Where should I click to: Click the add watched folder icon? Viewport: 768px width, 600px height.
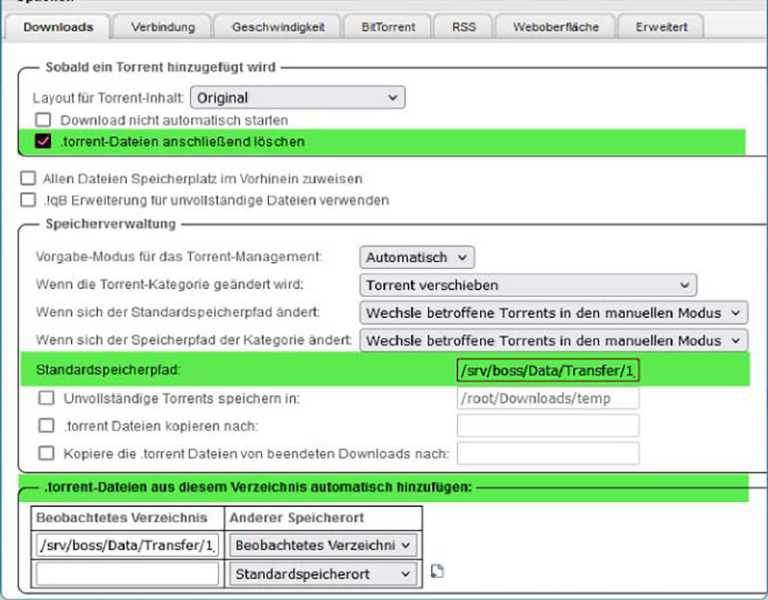coord(437,572)
